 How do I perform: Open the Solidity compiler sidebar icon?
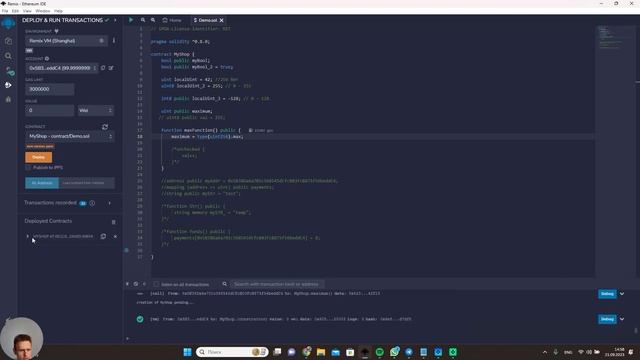(9, 71)
